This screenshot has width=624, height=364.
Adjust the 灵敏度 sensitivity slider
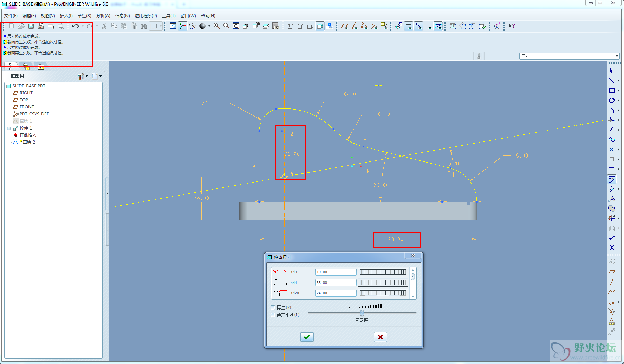(x=362, y=313)
